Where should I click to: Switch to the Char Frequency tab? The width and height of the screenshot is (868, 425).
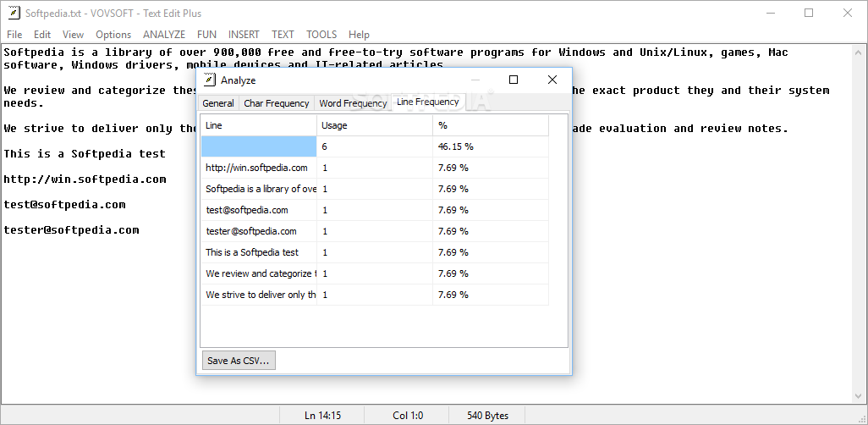click(277, 103)
